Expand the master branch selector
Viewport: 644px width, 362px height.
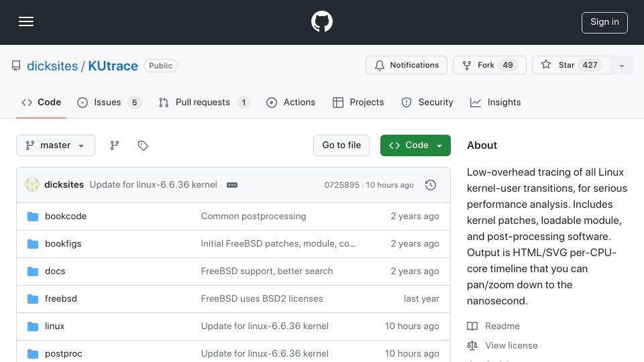(x=56, y=145)
